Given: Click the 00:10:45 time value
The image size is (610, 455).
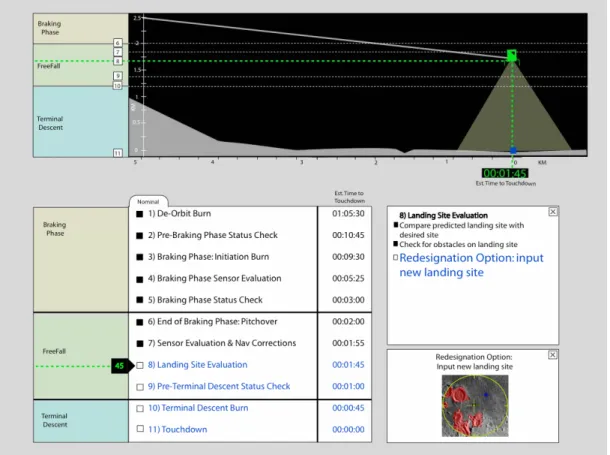Looking at the screenshot, I should click(x=348, y=235).
